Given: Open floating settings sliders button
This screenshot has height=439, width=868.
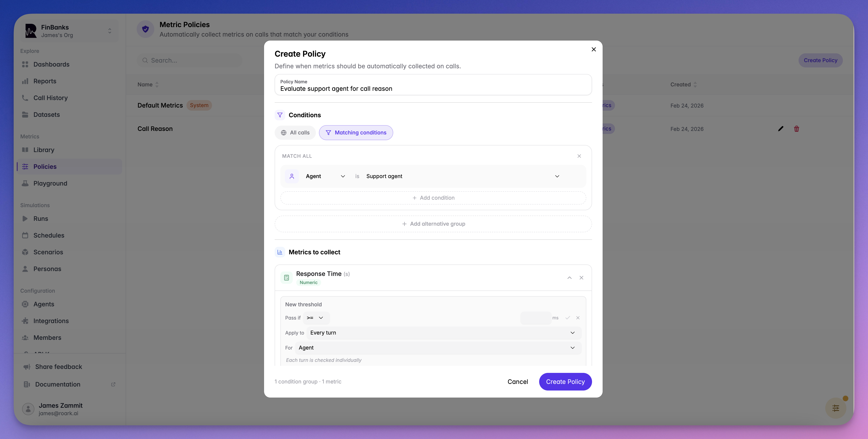Looking at the screenshot, I should pos(836,408).
